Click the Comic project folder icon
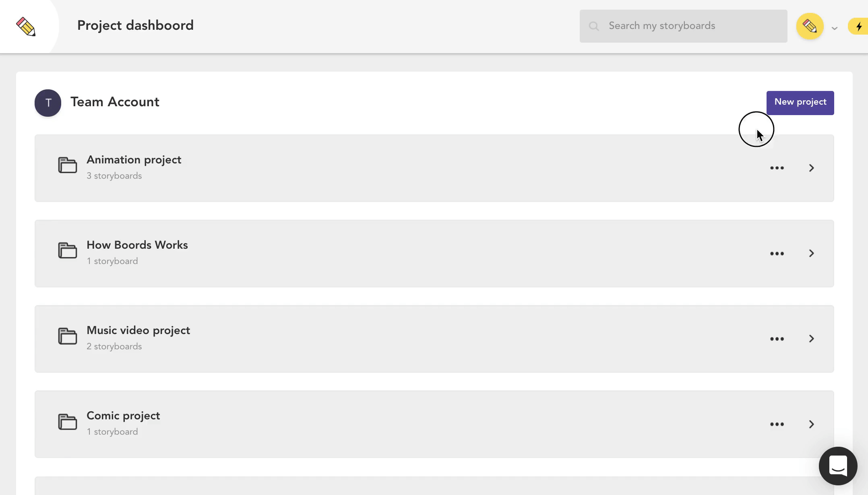Screen dimensions: 868x495 point(67,422)
